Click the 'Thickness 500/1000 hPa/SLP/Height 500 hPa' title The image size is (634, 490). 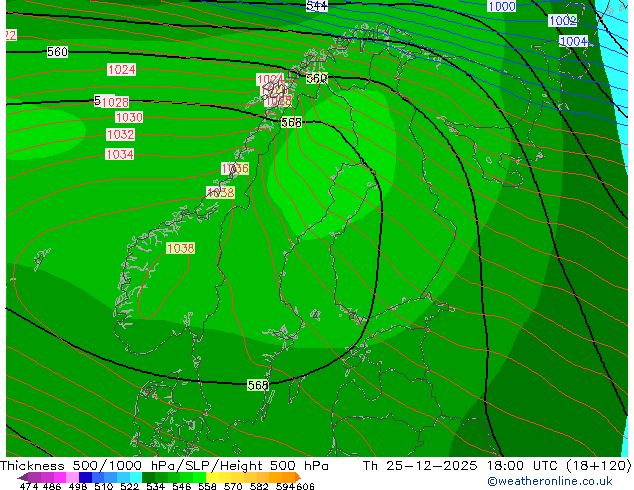click(164, 466)
